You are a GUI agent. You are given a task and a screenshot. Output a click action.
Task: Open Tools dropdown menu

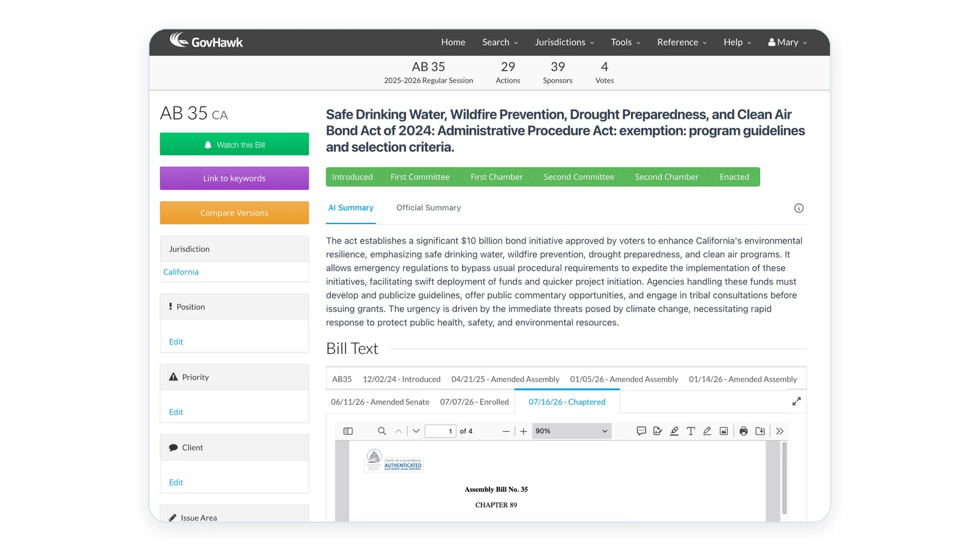[x=625, y=42]
